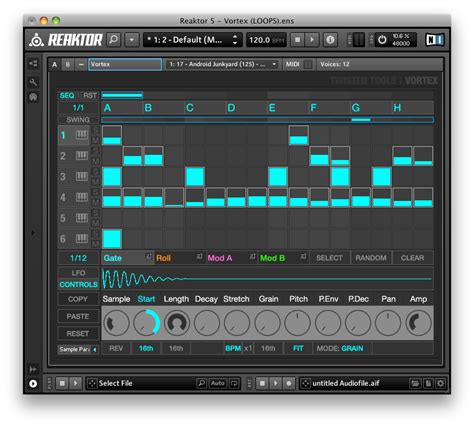Toggle the FIT button
474x426 pixels.
point(298,348)
